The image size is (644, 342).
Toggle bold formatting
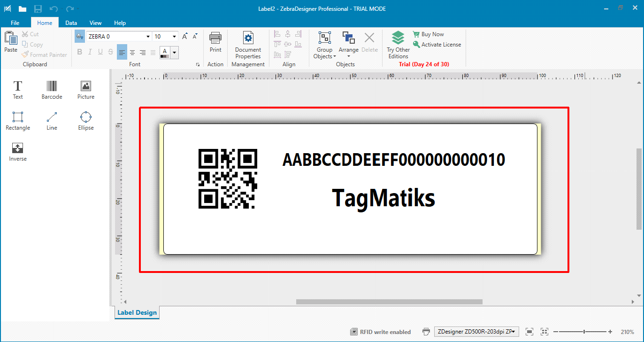pos(79,52)
